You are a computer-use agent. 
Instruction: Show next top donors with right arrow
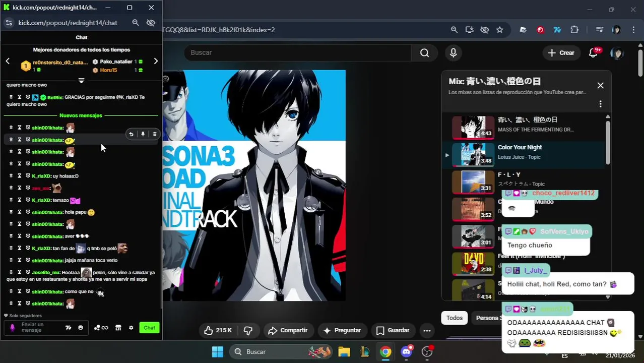pos(156,61)
